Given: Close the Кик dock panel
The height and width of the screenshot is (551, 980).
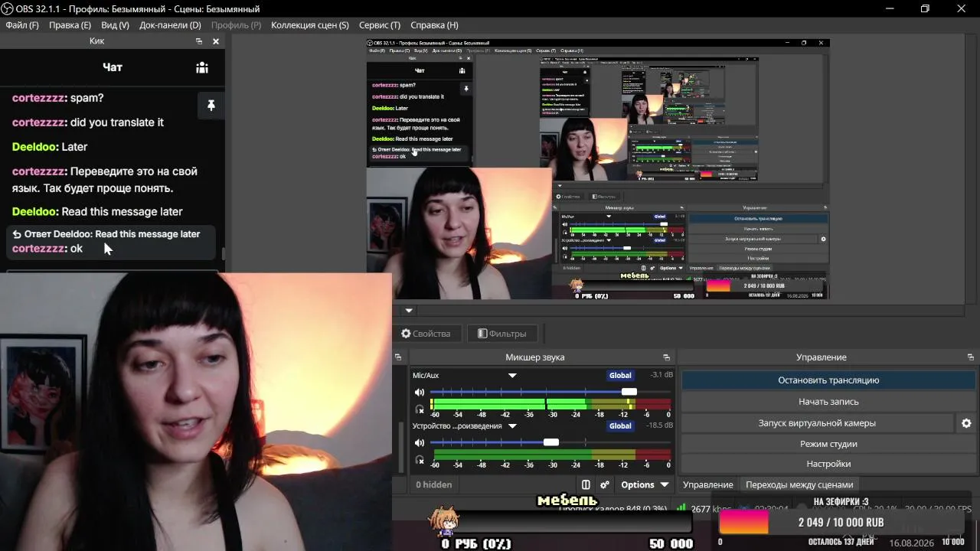Looking at the screenshot, I should [216, 41].
